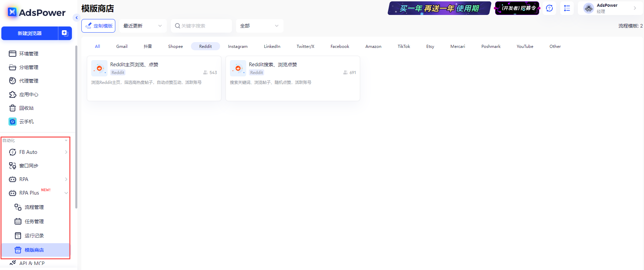Focus the 关键字搜索 input field
The width and height of the screenshot is (644, 270).
pyautogui.click(x=201, y=26)
